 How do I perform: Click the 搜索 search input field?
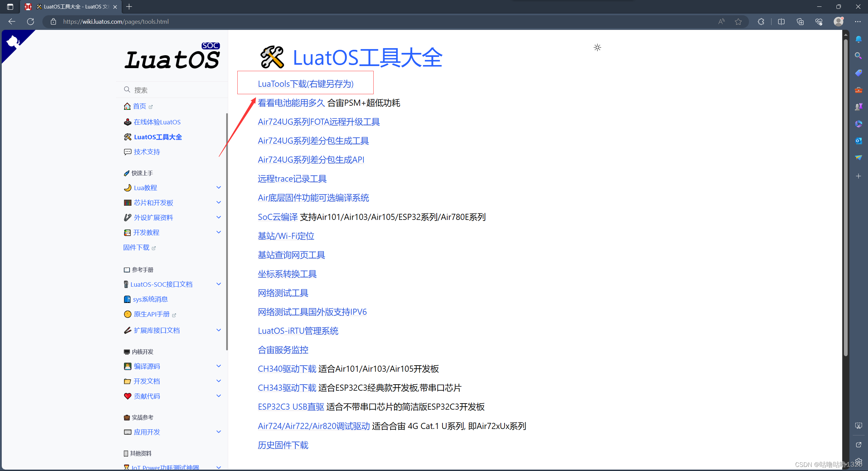pyautogui.click(x=176, y=90)
